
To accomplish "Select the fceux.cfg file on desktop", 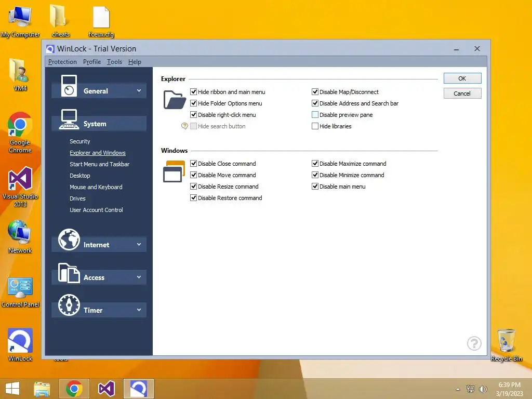I will pyautogui.click(x=101, y=21).
